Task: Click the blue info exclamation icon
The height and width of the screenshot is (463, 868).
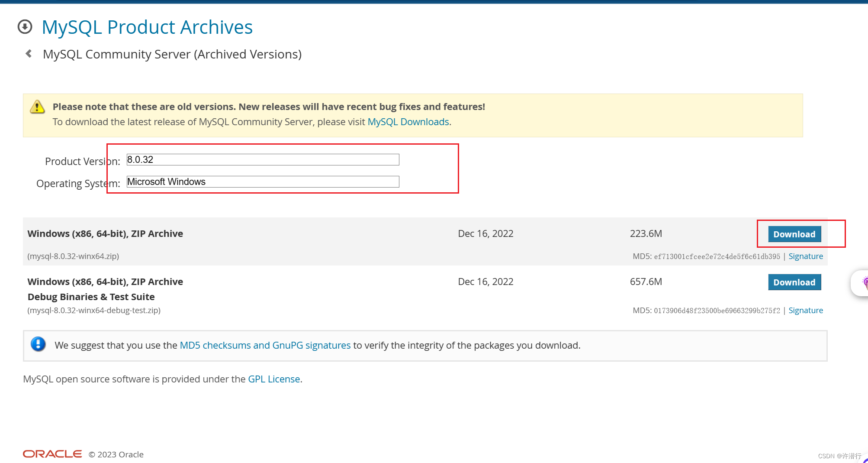Action: coord(38,345)
